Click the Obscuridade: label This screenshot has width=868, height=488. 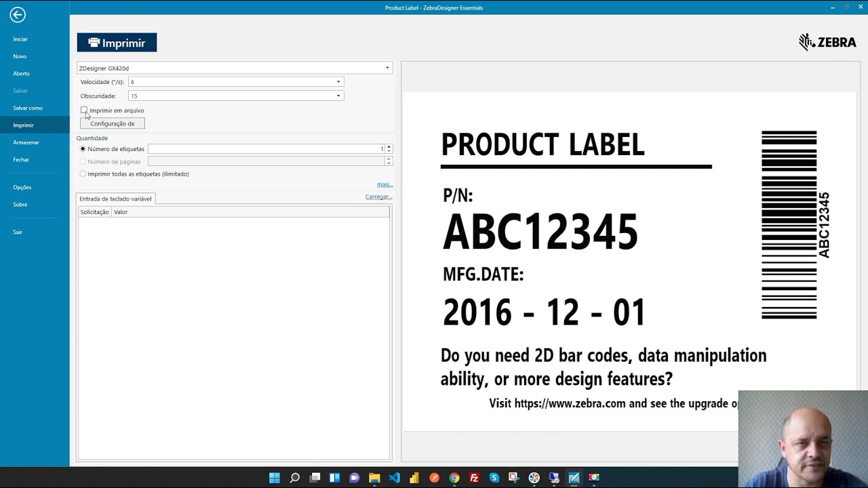pyautogui.click(x=98, y=96)
